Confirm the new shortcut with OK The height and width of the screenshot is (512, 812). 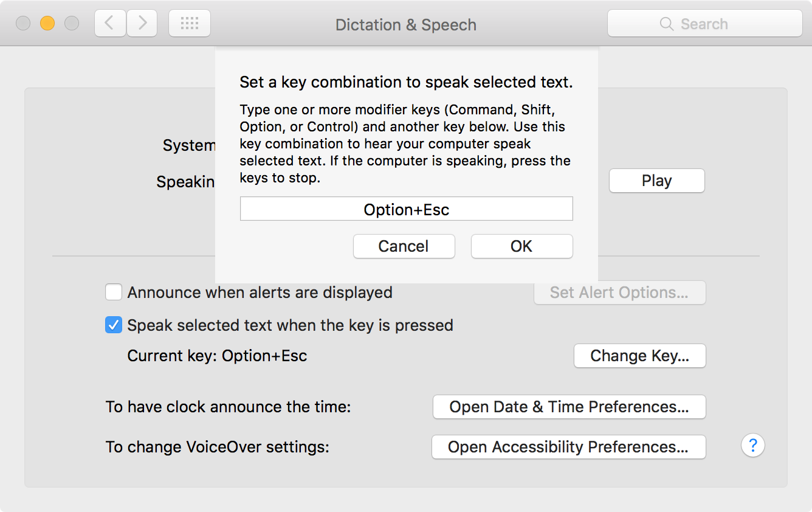(521, 246)
